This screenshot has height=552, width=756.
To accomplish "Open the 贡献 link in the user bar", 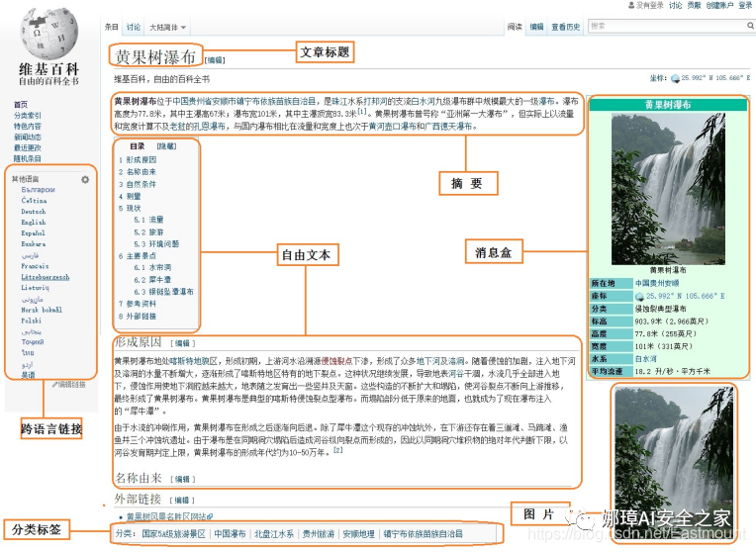I will pyautogui.click(x=694, y=5).
